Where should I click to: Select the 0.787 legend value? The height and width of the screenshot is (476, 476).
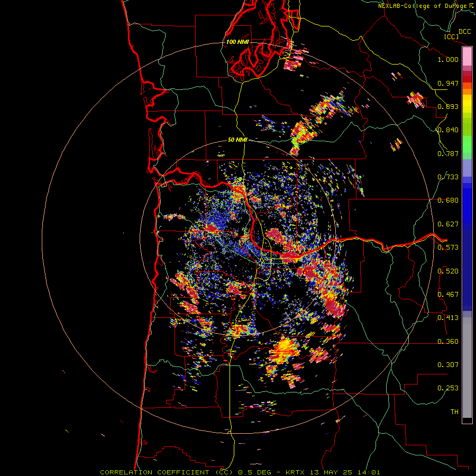pyautogui.click(x=448, y=153)
